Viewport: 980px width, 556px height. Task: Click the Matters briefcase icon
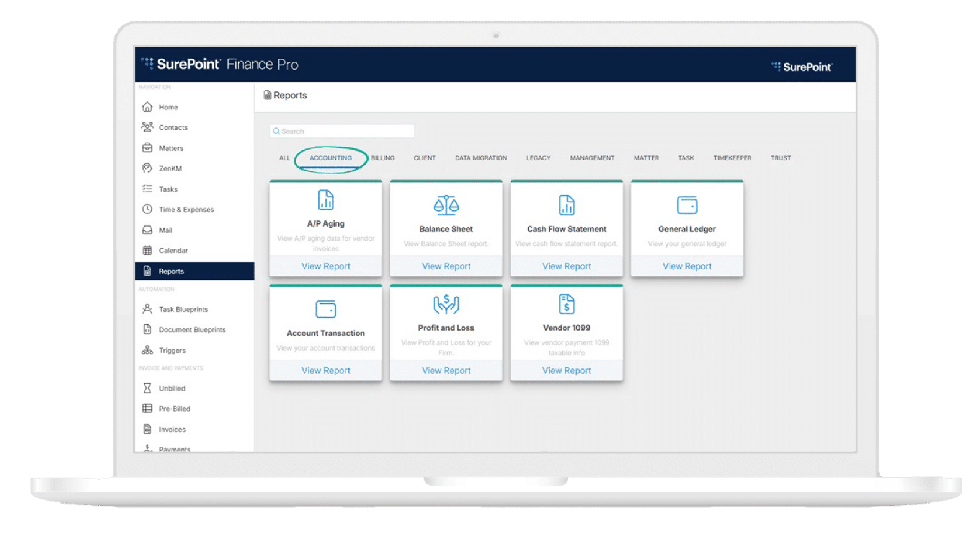pos(147,148)
